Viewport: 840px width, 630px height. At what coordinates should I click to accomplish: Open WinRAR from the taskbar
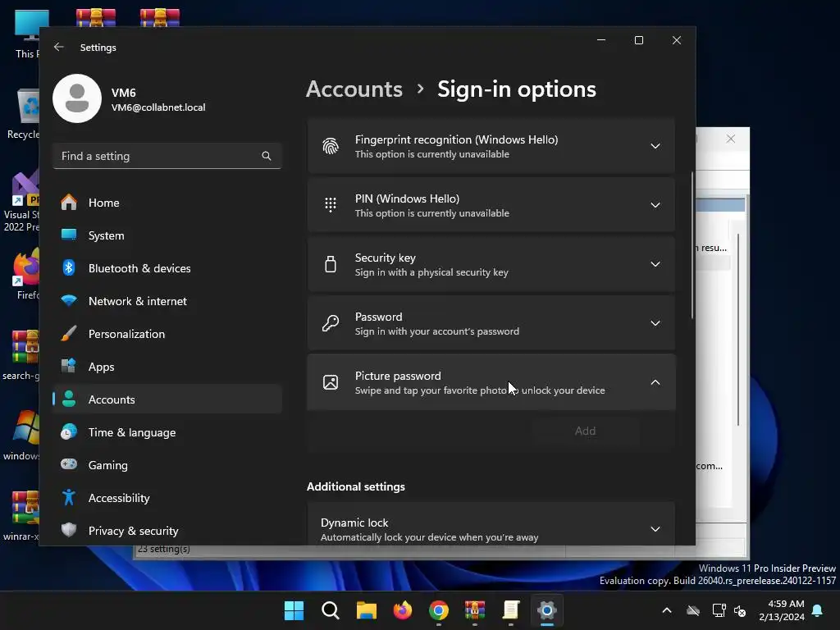tap(475, 610)
